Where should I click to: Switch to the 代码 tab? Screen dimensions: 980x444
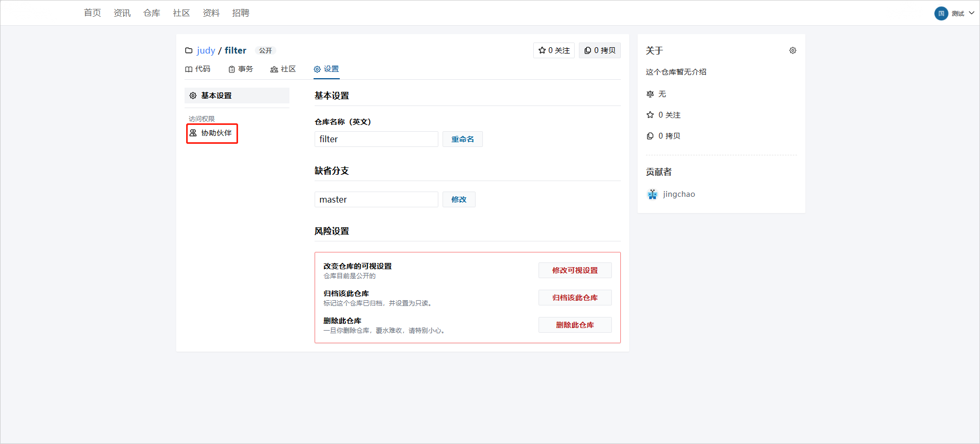(x=198, y=69)
